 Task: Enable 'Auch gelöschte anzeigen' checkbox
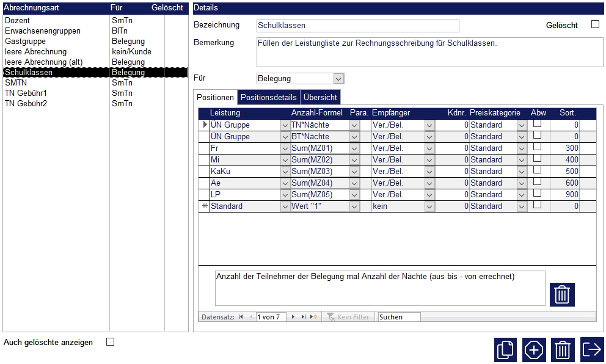pyautogui.click(x=111, y=342)
